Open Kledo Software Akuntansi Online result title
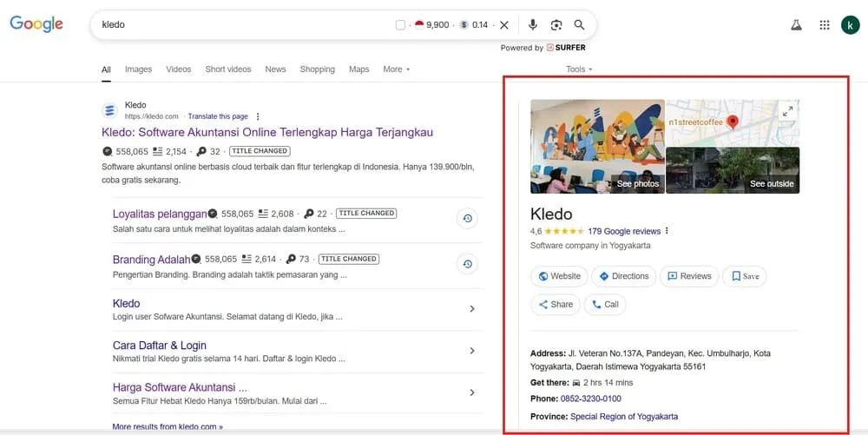 (x=267, y=132)
